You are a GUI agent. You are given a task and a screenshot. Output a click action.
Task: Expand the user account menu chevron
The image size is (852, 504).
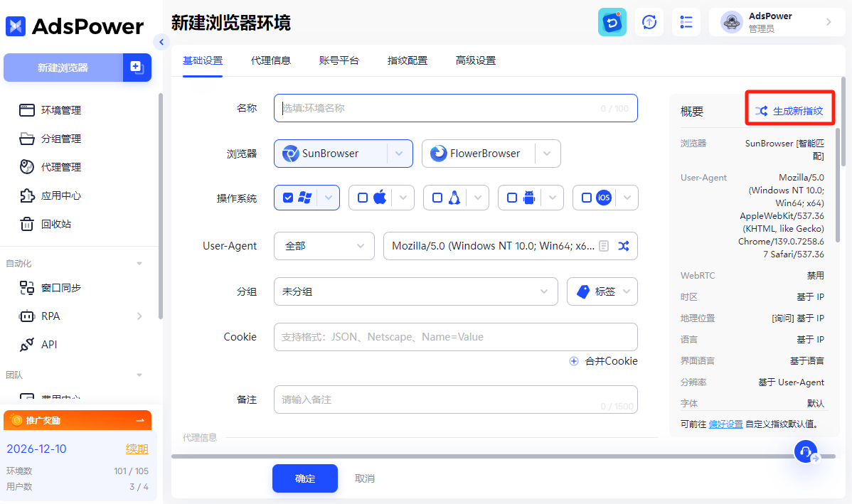click(x=829, y=22)
